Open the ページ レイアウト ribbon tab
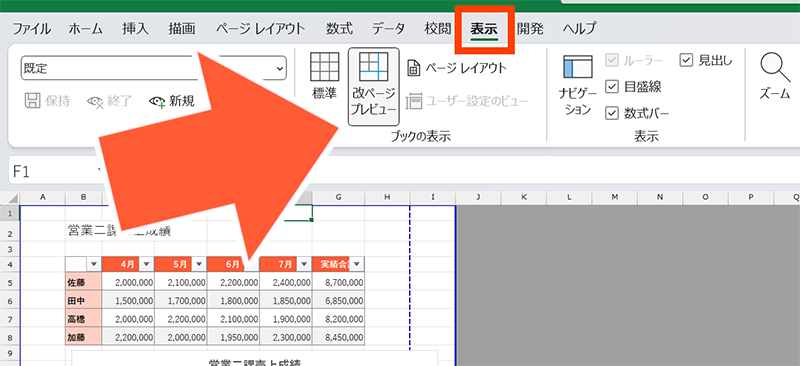 pyautogui.click(x=260, y=29)
